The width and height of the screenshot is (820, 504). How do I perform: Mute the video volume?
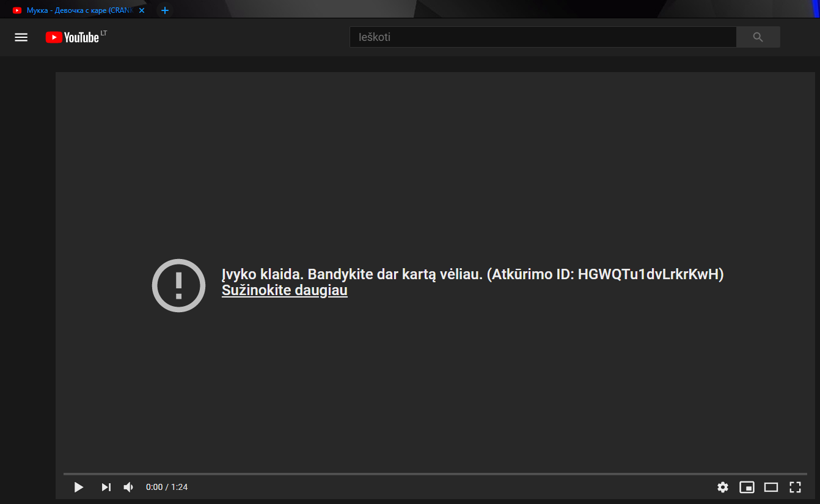pyautogui.click(x=128, y=487)
